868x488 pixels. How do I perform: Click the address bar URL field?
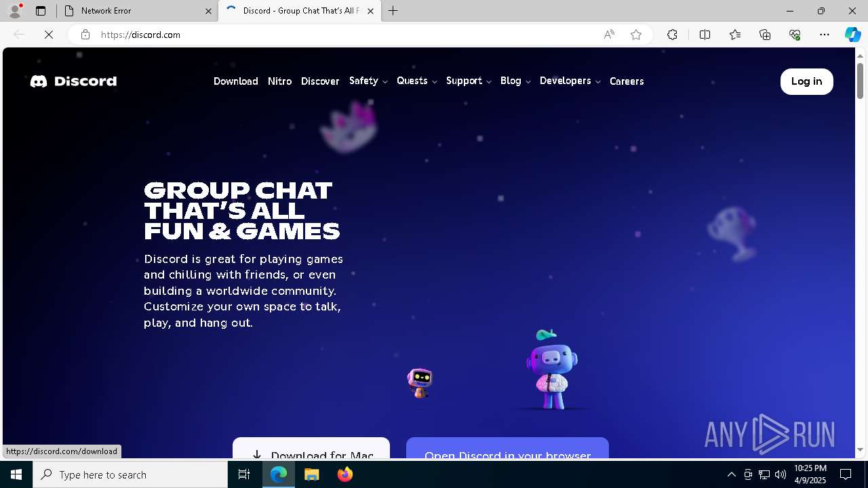[x=346, y=35]
